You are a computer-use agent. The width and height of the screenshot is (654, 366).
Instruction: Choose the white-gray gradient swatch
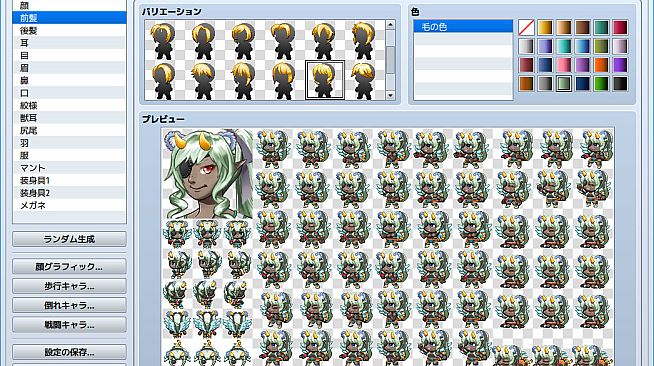[526, 46]
